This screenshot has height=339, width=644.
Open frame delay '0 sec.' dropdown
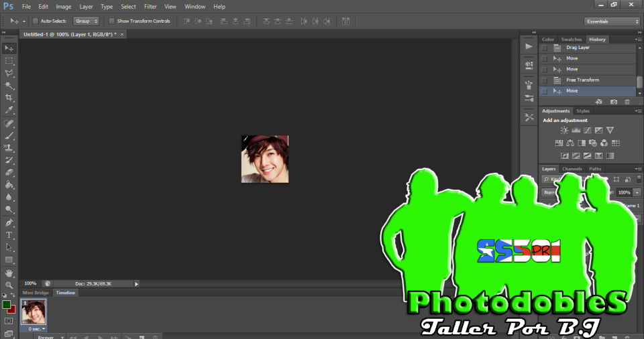click(x=36, y=329)
